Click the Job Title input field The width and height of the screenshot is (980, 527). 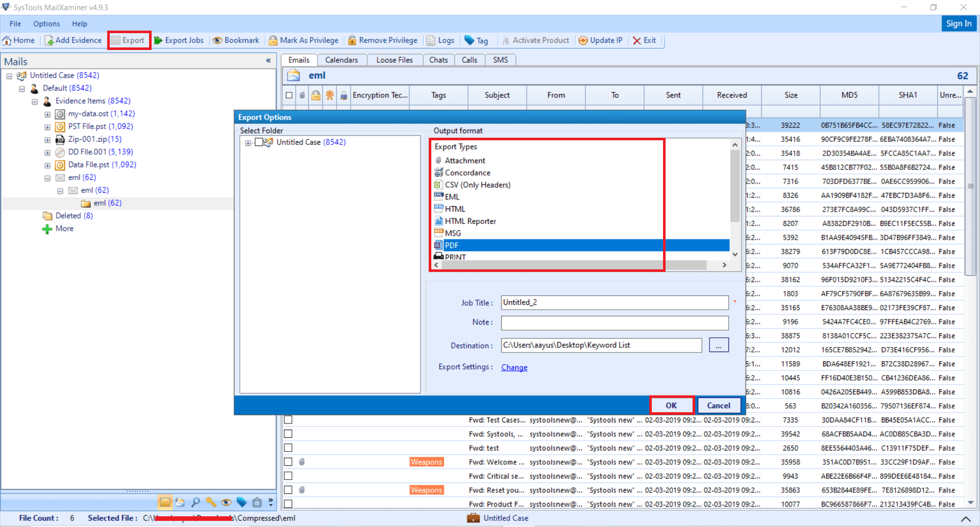pos(615,303)
